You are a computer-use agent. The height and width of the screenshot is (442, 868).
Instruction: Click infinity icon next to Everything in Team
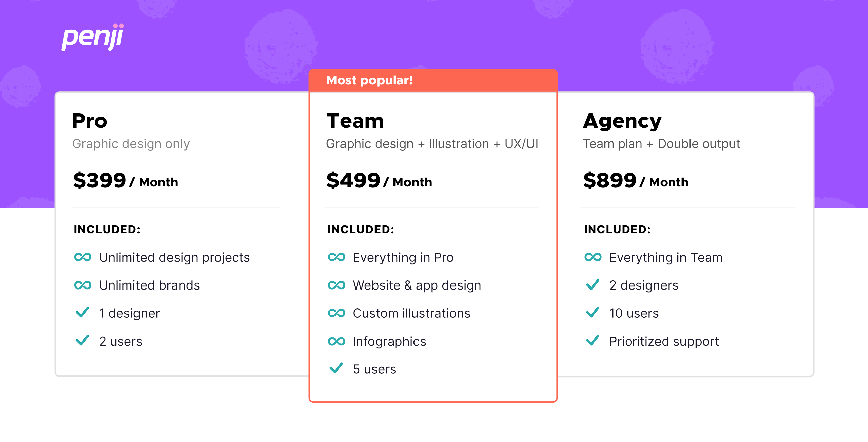click(593, 257)
